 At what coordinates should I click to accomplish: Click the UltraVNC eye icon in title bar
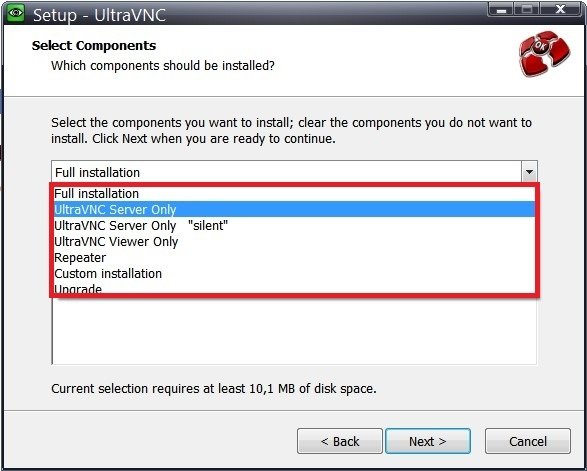coord(15,13)
